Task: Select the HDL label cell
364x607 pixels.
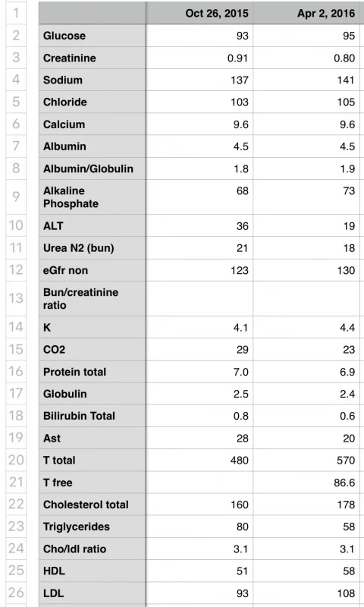Action: (x=92, y=571)
